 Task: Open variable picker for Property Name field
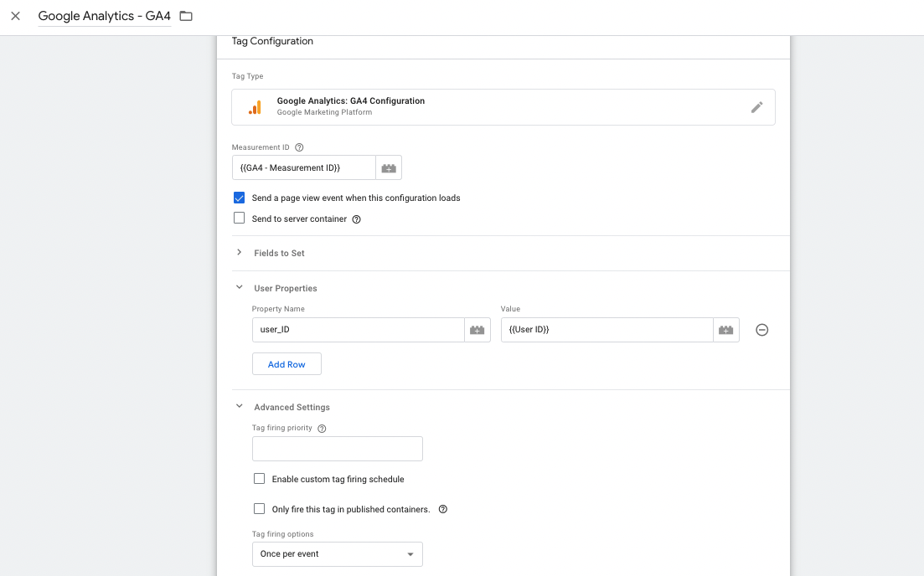477,330
